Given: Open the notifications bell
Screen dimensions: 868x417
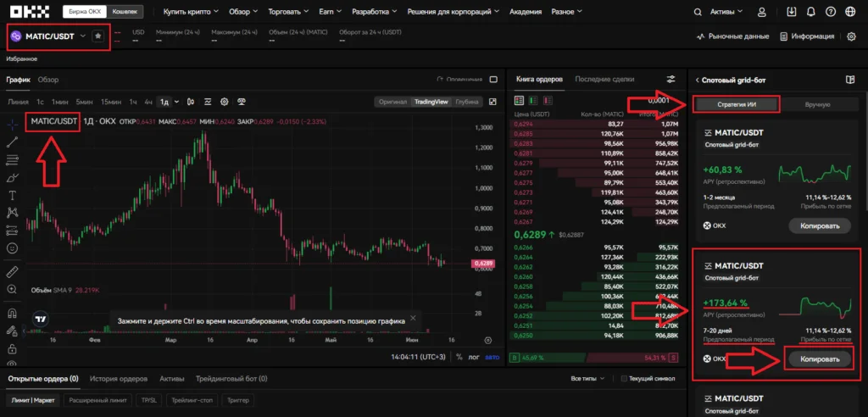Looking at the screenshot, I should (811, 11).
